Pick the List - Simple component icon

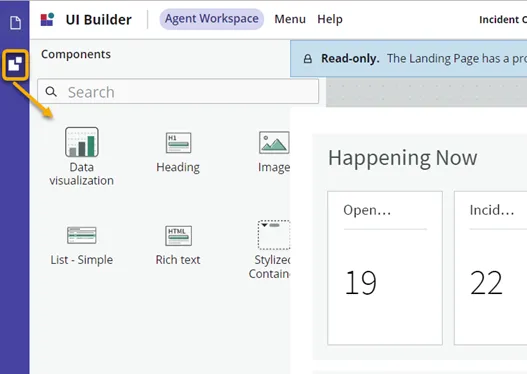pyautogui.click(x=82, y=235)
